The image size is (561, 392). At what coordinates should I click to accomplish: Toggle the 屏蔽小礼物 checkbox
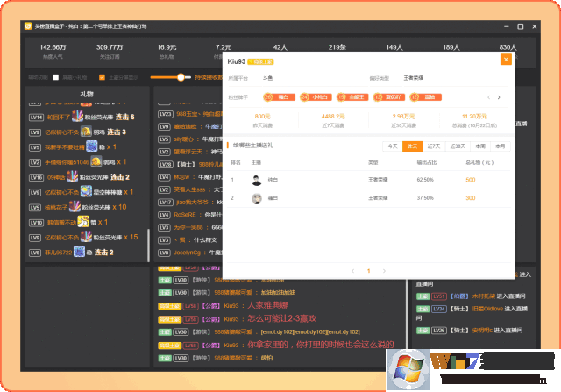[55, 77]
